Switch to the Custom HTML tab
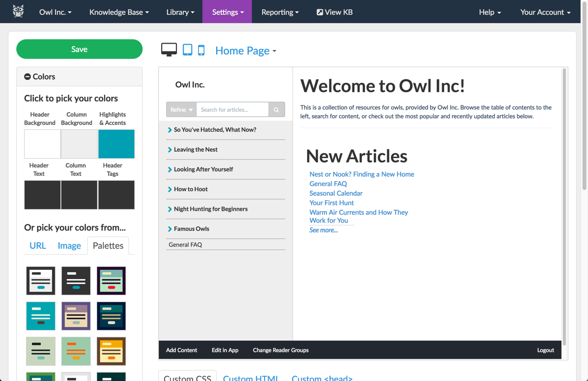Screen dimensions: 588x381 (x=250, y=378)
